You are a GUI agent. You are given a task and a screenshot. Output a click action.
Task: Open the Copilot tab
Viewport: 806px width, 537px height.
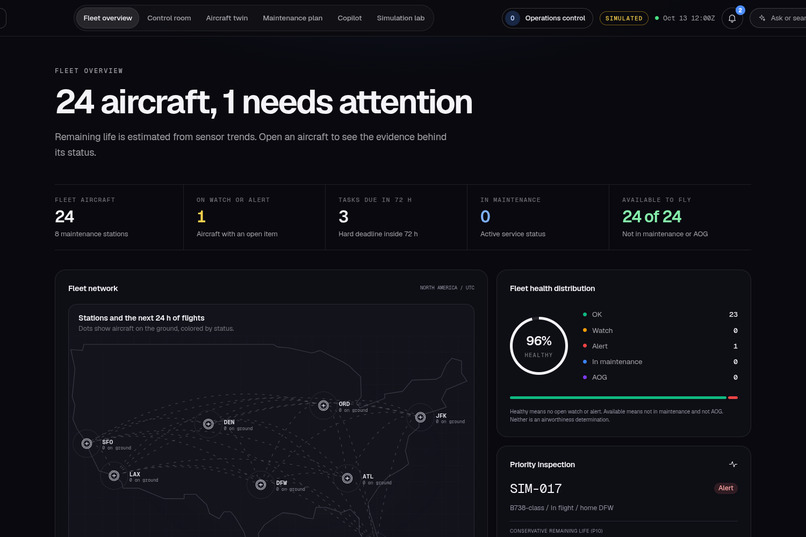350,18
